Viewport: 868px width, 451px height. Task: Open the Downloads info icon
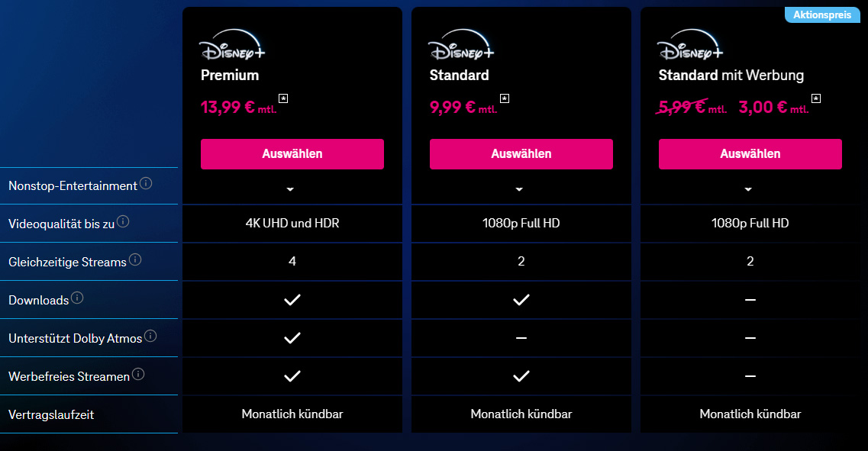click(77, 298)
